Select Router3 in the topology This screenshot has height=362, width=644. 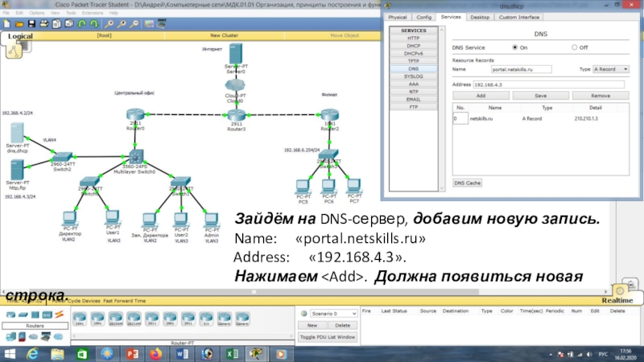pos(236,115)
